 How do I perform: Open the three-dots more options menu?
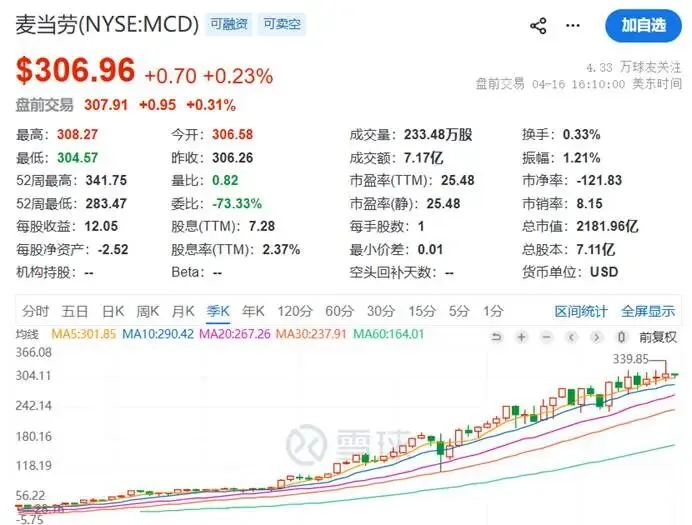573,26
